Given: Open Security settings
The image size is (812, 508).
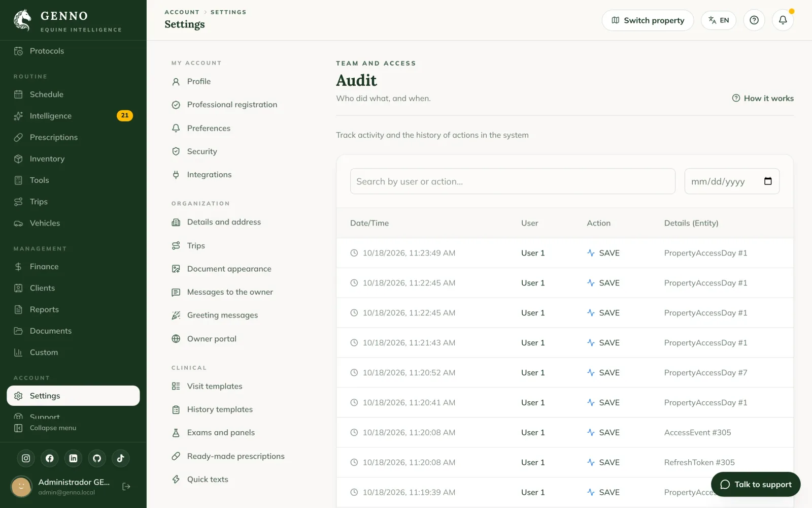Looking at the screenshot, I should (194, 151).
